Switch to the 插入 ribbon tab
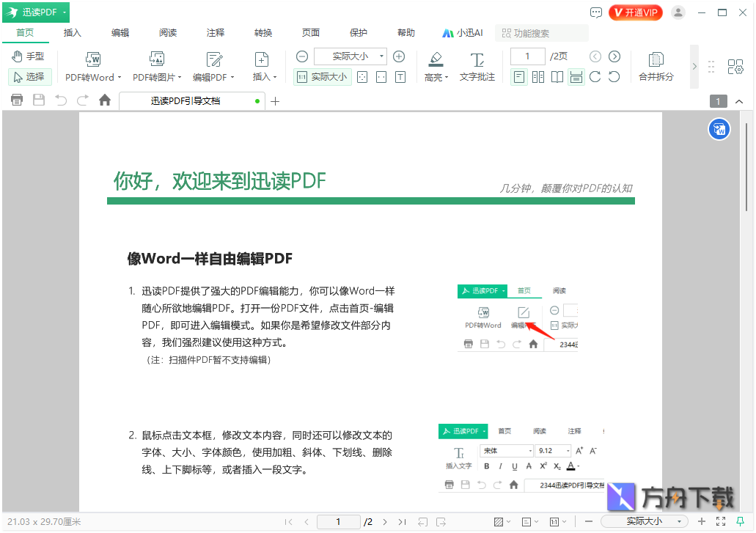The image size is (756, 533). (x=73, y=33)
